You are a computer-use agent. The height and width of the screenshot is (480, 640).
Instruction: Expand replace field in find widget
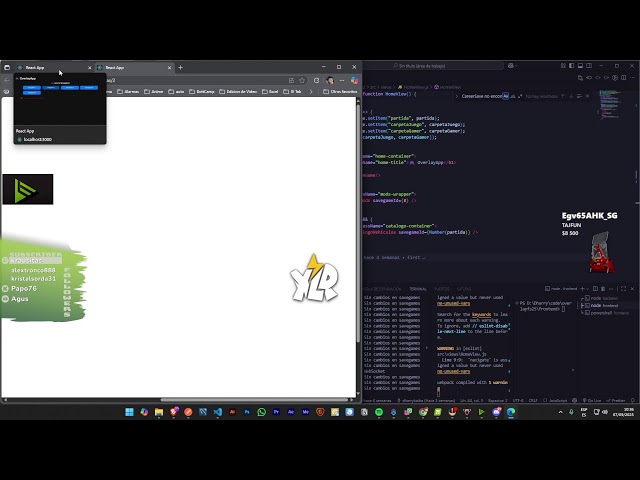pyautogui.click(x=456, y=96)
